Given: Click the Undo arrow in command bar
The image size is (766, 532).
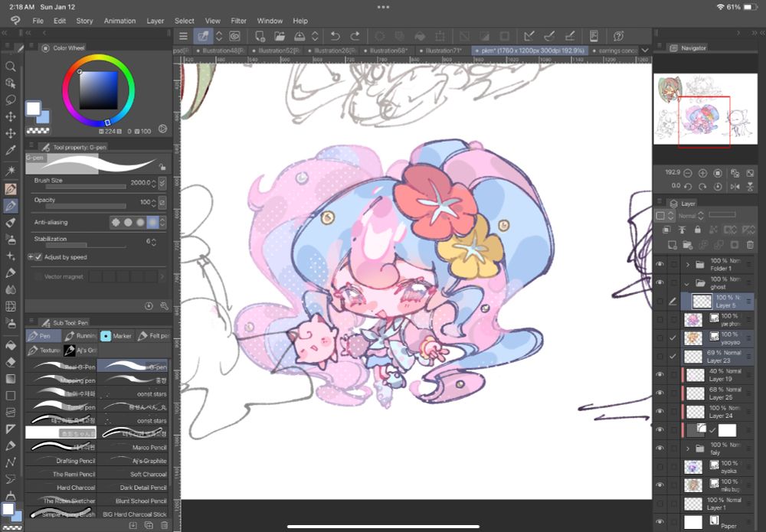Looking at the screenshot, I should click(x=336, y=36).
